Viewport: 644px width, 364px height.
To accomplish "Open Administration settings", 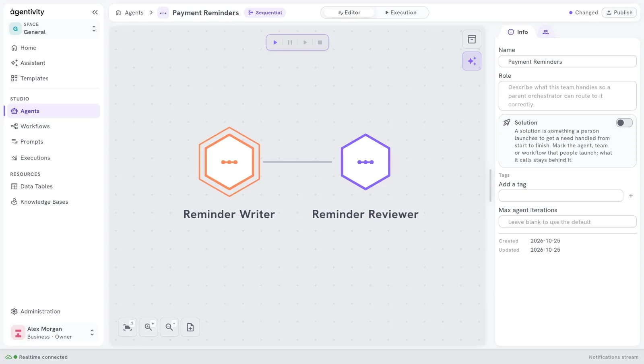I will pos(54,312).
